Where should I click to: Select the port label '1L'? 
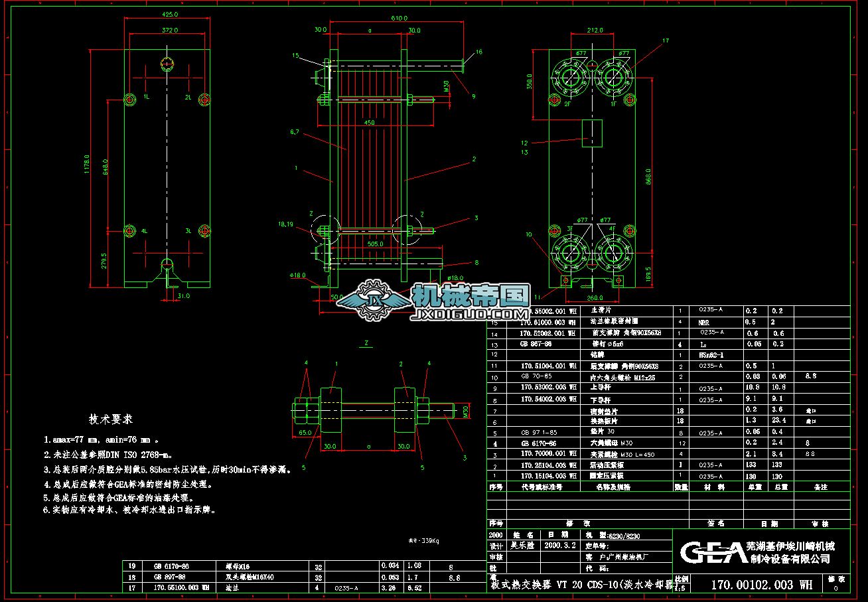[x=146, y=97]
